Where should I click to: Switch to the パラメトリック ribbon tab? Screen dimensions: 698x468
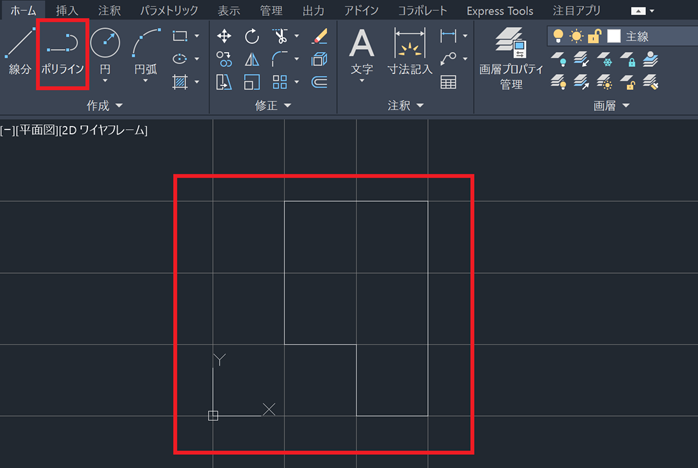169,11
